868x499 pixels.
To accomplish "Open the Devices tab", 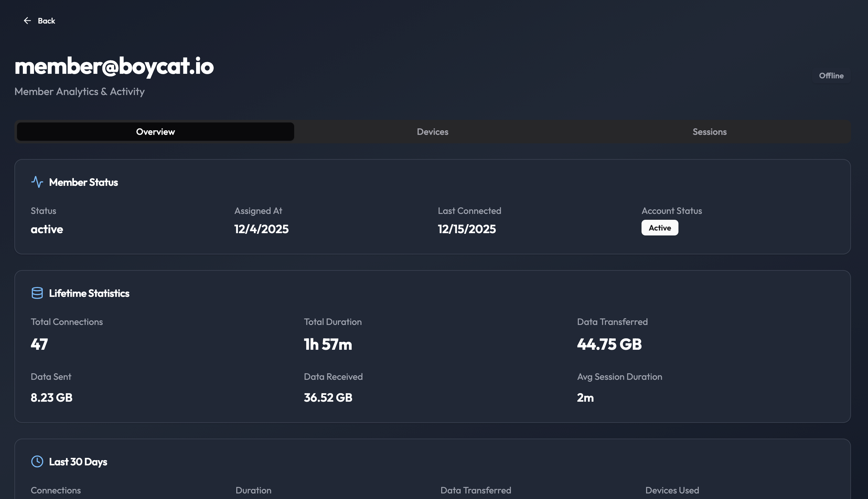I will point(432,132).
